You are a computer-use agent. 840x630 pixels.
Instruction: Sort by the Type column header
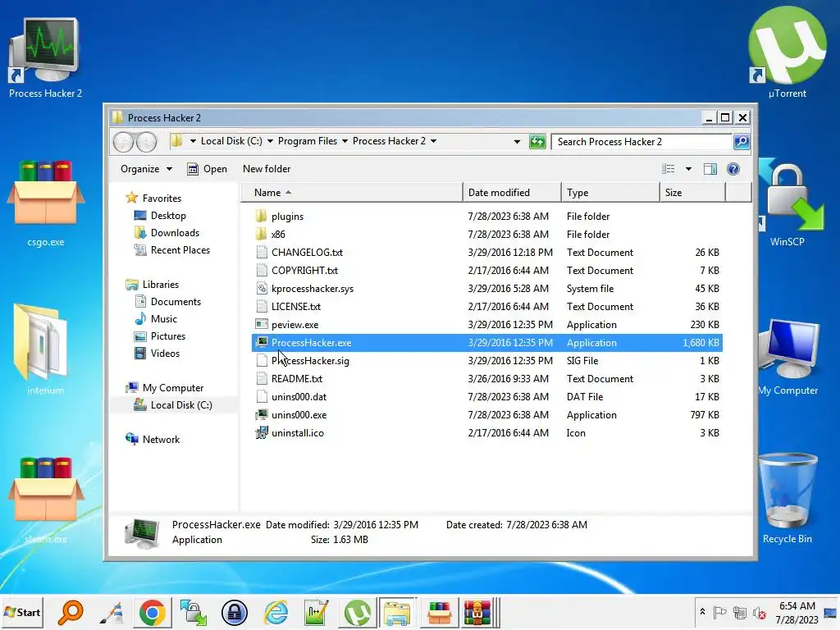(610, 193)
